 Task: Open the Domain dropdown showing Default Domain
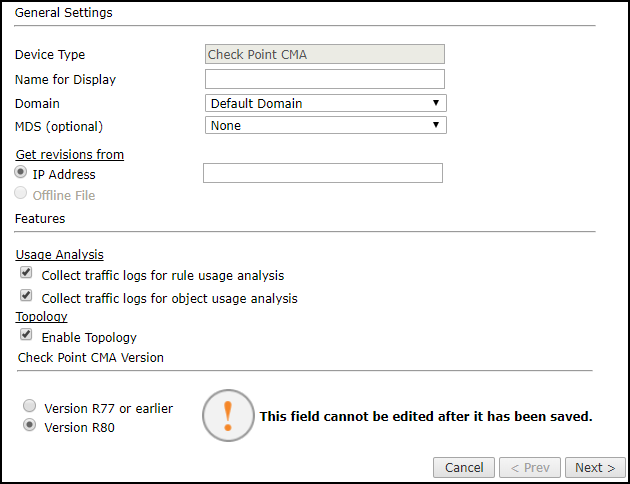point(325,103)
